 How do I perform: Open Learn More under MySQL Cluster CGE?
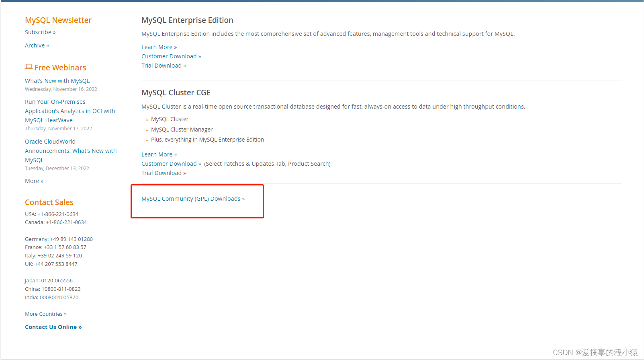(x=159, y=154)
